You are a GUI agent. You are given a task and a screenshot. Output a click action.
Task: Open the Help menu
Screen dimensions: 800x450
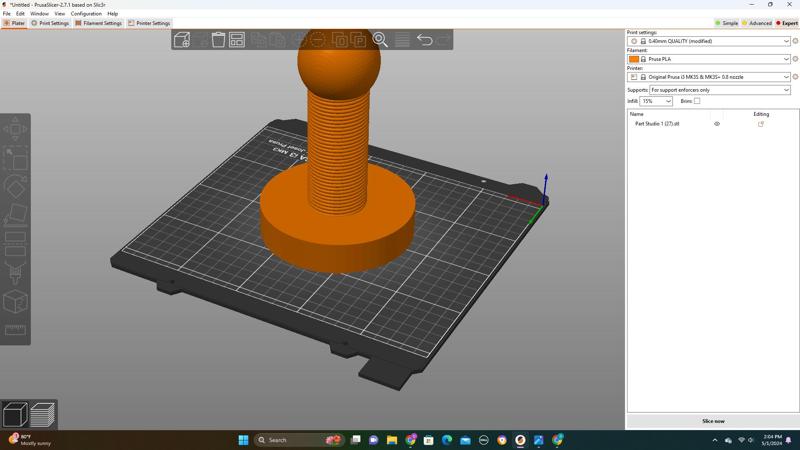(x=113, y=14)
